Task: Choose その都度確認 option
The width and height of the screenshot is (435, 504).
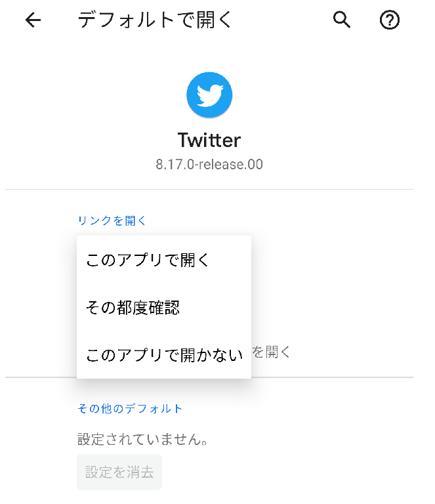Action: [x=164, y=307]
